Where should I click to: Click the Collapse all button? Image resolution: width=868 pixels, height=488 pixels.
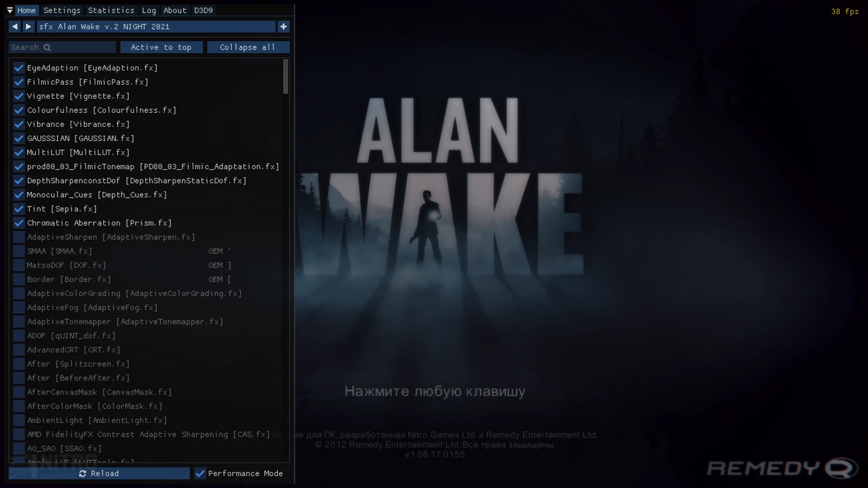coord(248,47)
